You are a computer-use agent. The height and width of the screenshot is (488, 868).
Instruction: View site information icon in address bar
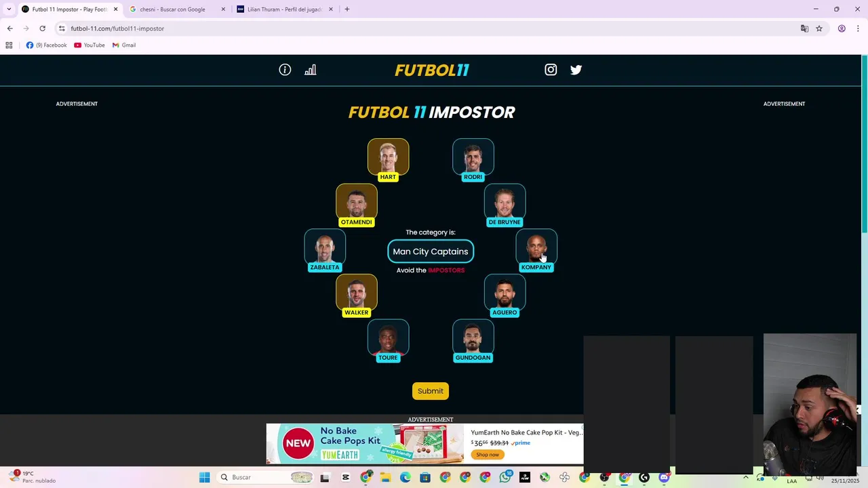62,28
